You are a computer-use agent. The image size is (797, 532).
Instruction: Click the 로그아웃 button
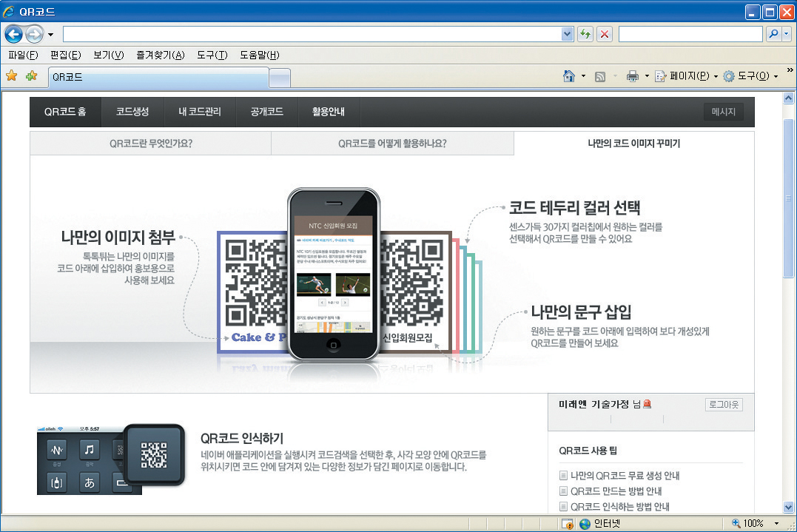point(724,405)
